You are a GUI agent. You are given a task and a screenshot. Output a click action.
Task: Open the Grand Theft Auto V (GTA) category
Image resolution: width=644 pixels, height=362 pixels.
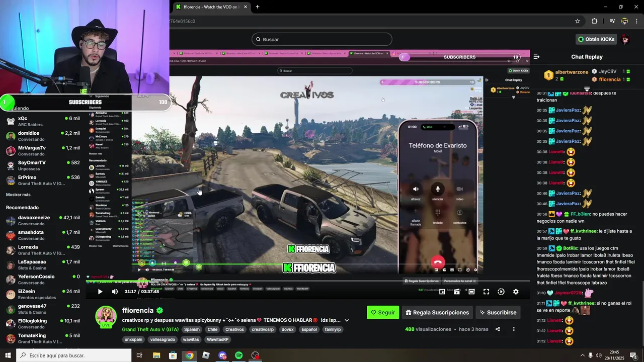point(150,329)
